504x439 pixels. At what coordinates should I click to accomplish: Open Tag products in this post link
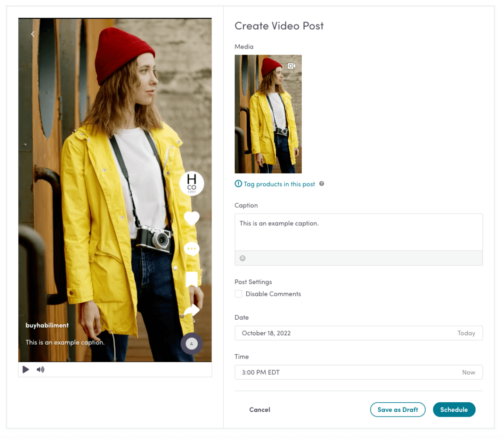(x=279, y=184)
